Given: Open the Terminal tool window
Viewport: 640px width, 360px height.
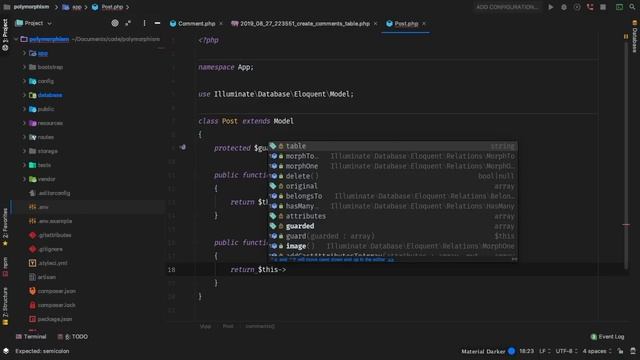Looking at the screenshot, I should pyautogui.click(x=31, y=337).
